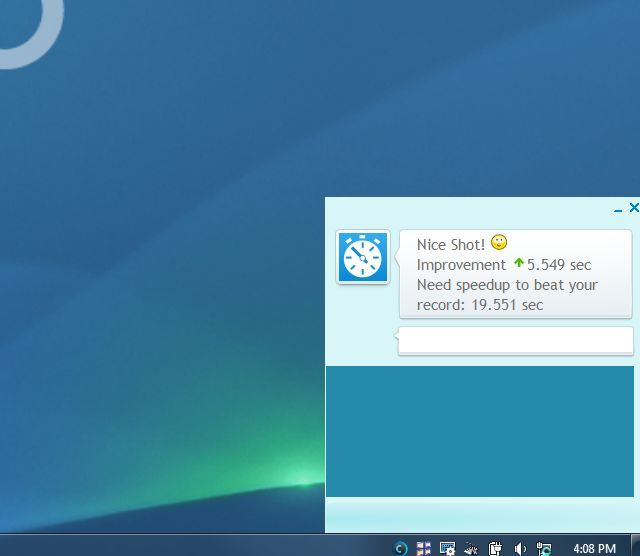Click the stopwatch icon in the popup
The height and width of the screenshot is (556, 640).
point(363,257)
